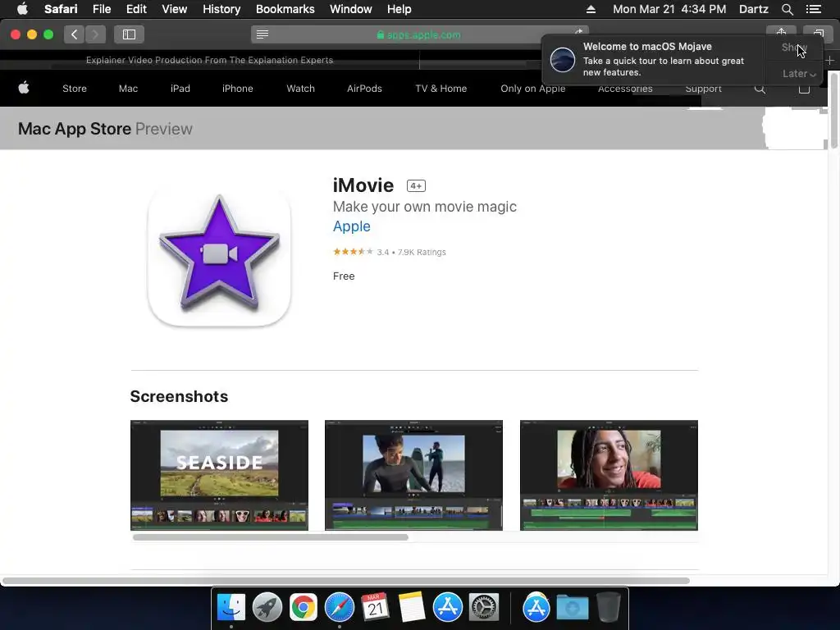This screenshot has height=630, width=840.
Task: Open the Bookmarks menu
Action: point(285,9)
